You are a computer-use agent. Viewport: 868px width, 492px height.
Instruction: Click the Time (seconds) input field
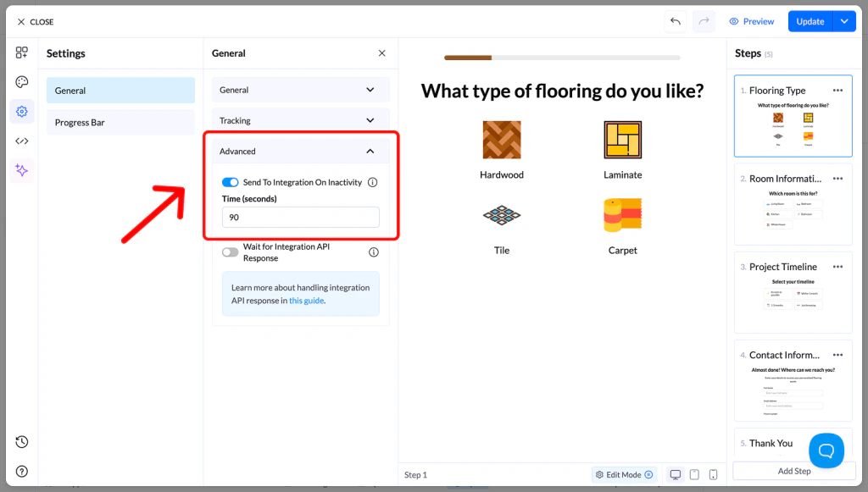[301, 218]
